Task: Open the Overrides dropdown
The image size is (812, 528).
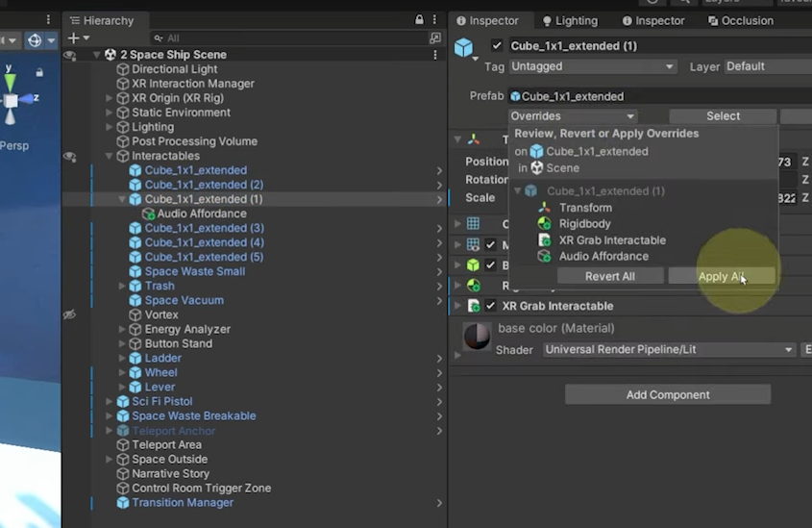Action: tap(573, 116)
